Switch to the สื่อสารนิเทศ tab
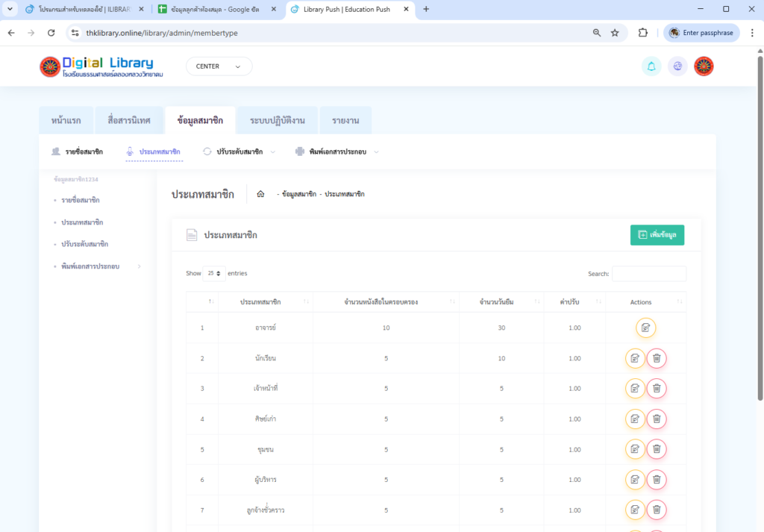Screen dimensions: 764x532 coord(129,120)
